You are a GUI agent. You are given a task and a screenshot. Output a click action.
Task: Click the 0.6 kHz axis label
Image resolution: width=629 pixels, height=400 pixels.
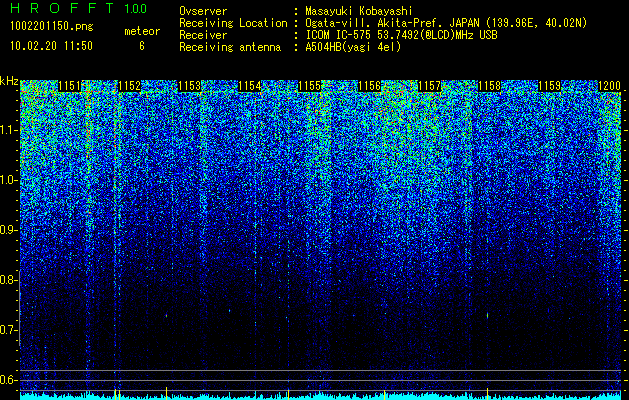(x=8, y=380)
